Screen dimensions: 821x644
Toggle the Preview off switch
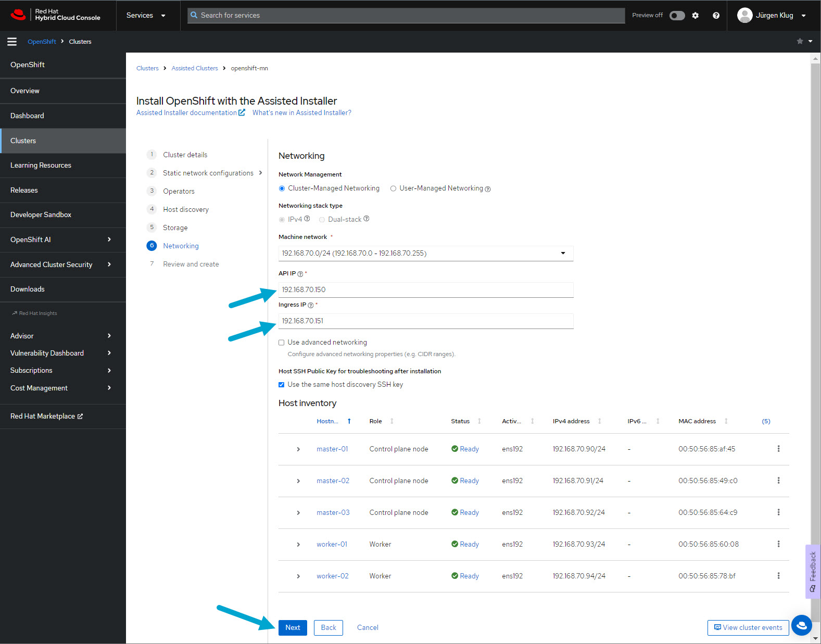point(677,16)
